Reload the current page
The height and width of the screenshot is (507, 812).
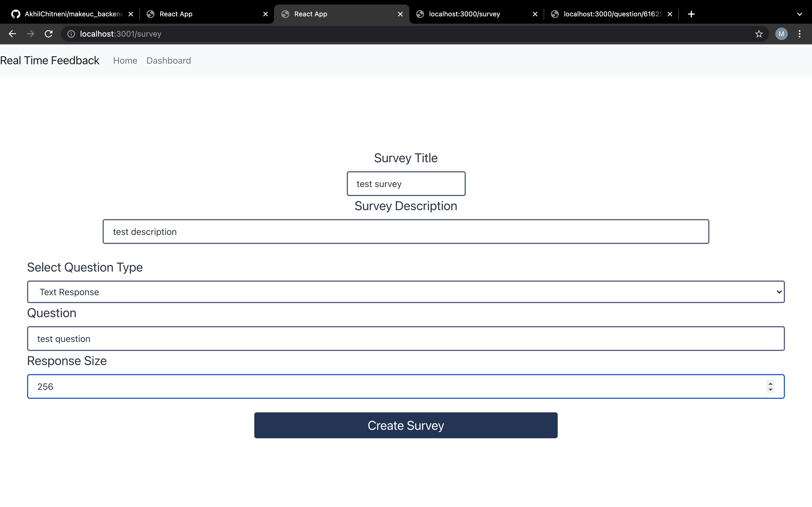pyautogui.click(x=49, y=34)
